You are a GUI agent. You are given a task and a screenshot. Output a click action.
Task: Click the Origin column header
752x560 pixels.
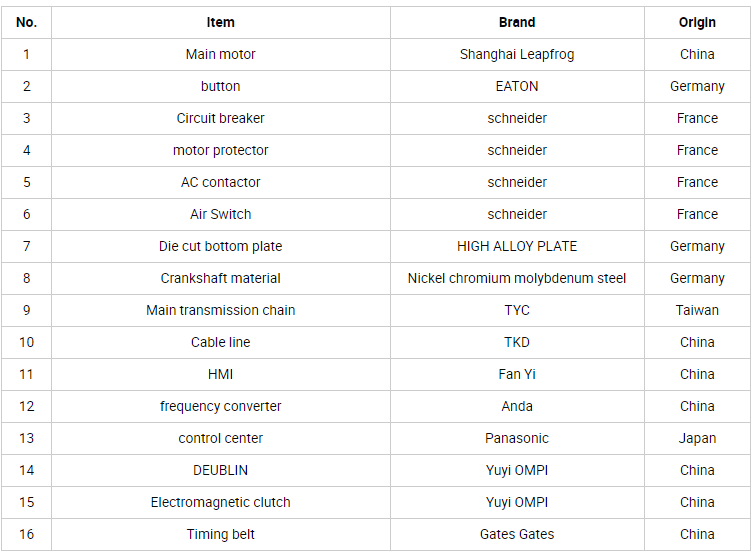point(697,23)
